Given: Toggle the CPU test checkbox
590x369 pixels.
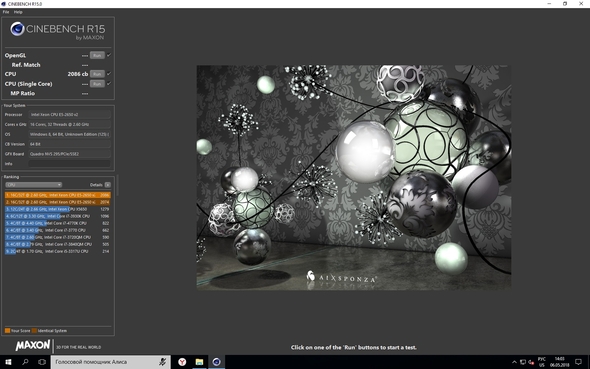Looking at the screenshot, I should [109, 74].
